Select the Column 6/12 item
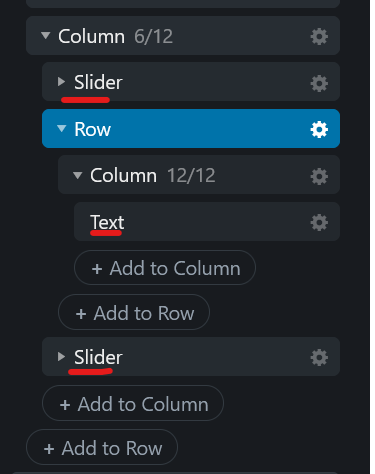This screenshot has height=474, width=375. [x=183, y=35]
